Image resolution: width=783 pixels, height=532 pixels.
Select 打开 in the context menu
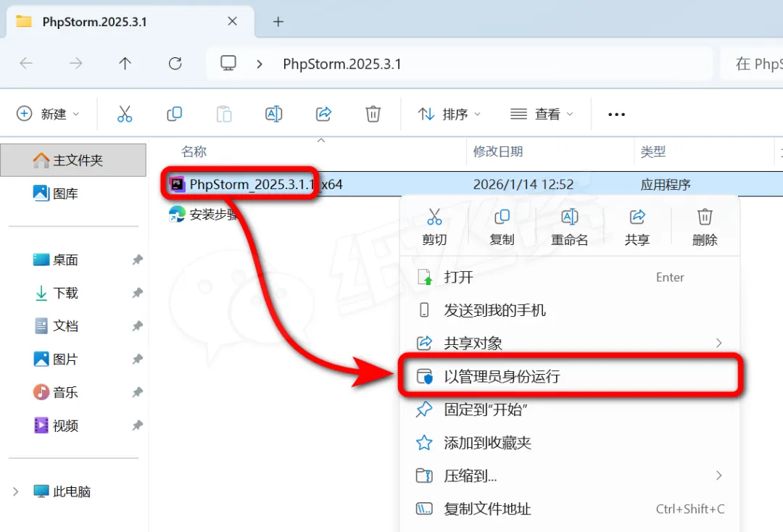[x=569, y=277]
